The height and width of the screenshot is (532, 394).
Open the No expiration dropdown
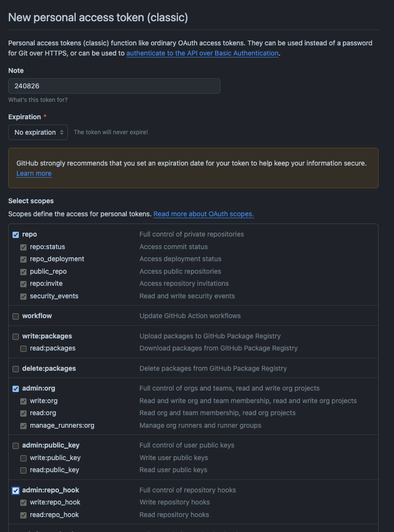click(x=38, y=132)
